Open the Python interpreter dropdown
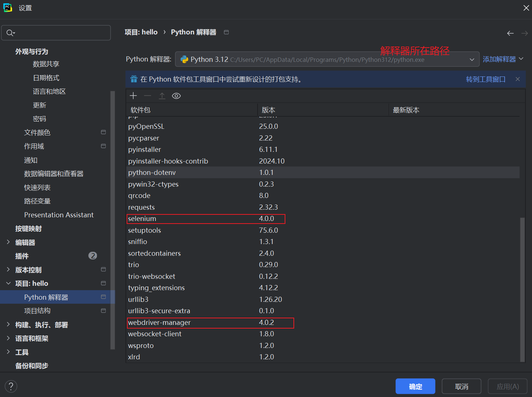532x397 pixels. 327,59
